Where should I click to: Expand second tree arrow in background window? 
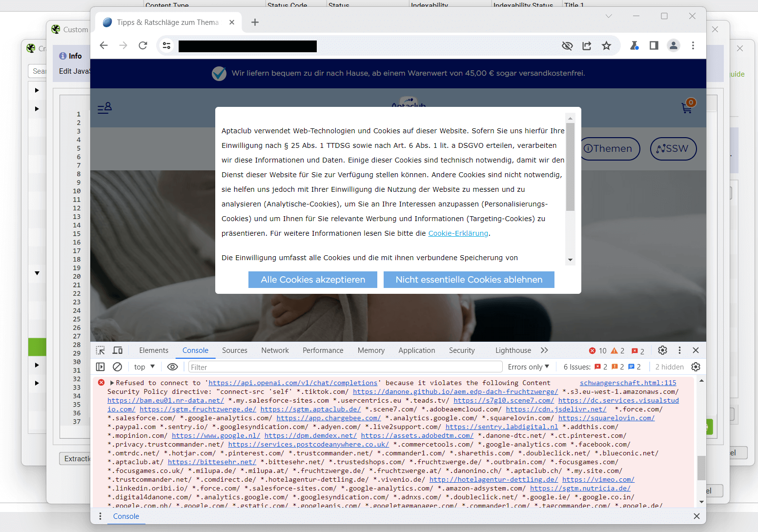coord(37,109)
